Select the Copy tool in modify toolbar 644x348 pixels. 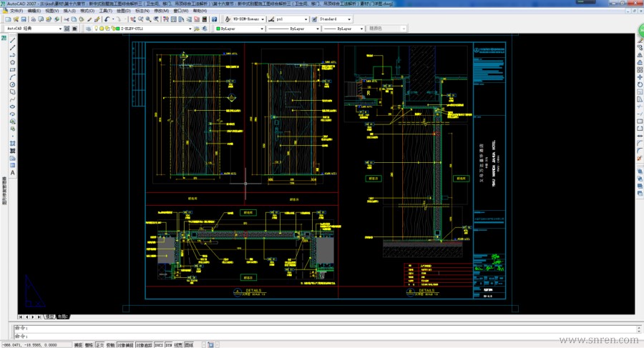coord(640,47)
